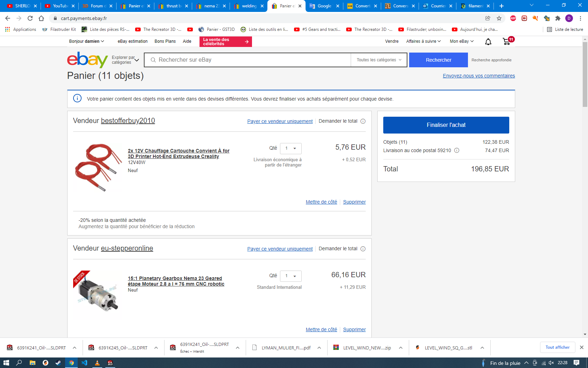The height and width of the screenshot is (368, 588).
Task: Open Envoyez-nous vos commentaires link
Action: click(x=479, y=76)
